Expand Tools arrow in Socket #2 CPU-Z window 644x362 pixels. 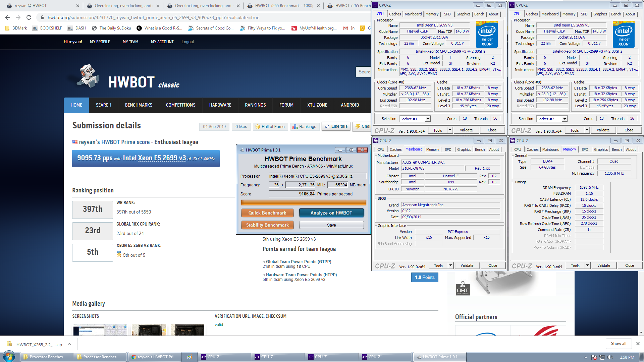pyautogui.click(x=587, y=130)
